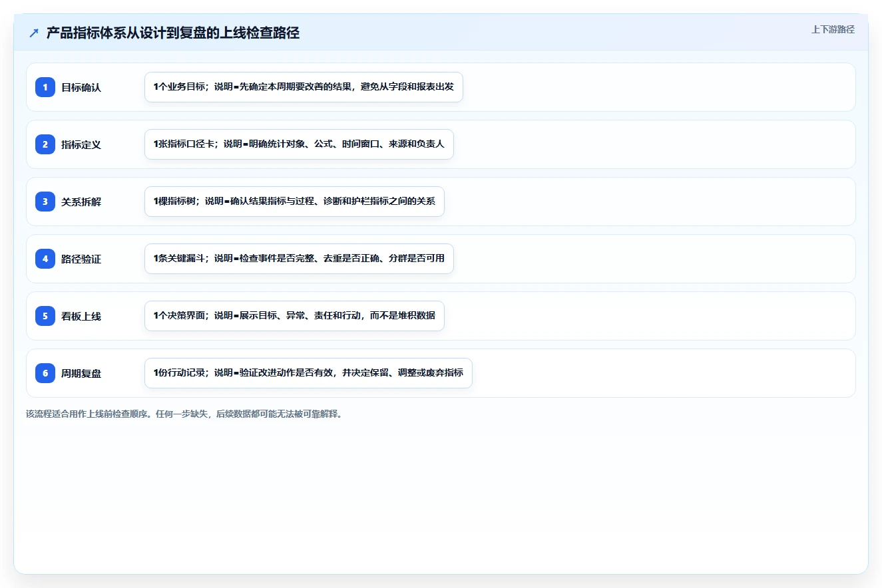This screenshot has height=588, width=882.
Task: Open the 1棵指标树 description box
Action: pyautogui.click(x=294, y=202)
